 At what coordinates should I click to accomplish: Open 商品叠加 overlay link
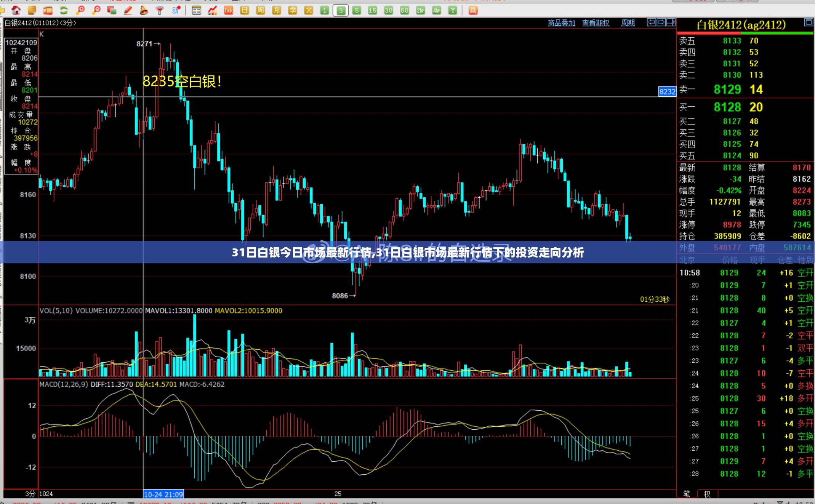[x=562, y=23]
